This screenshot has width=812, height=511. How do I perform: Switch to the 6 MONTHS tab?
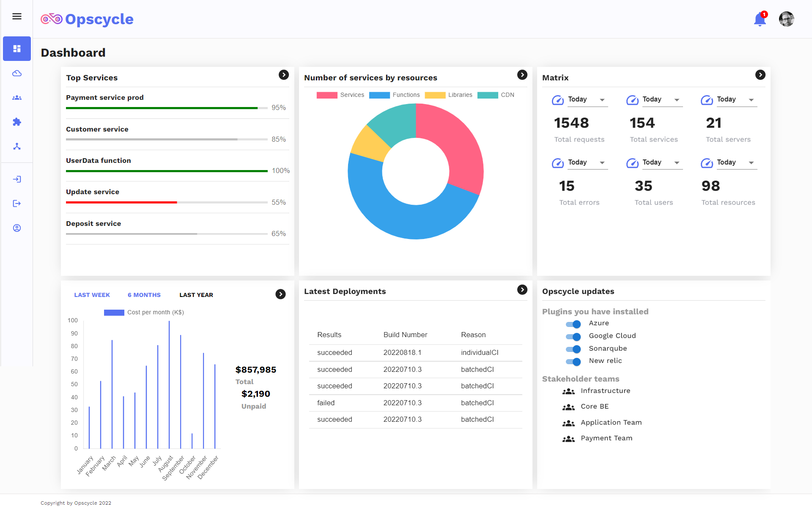tap(144, 295)
